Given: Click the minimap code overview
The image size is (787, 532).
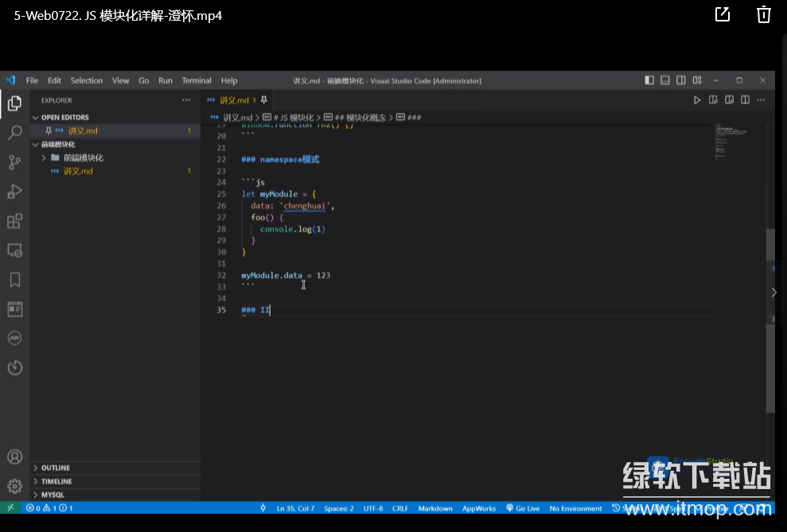Looking at the screenshot, I should [731, 141].
